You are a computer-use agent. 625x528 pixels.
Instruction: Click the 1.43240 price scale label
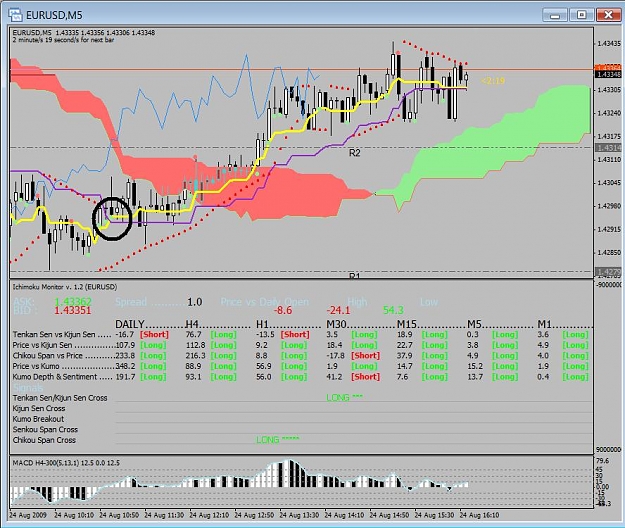pos(609,113)
